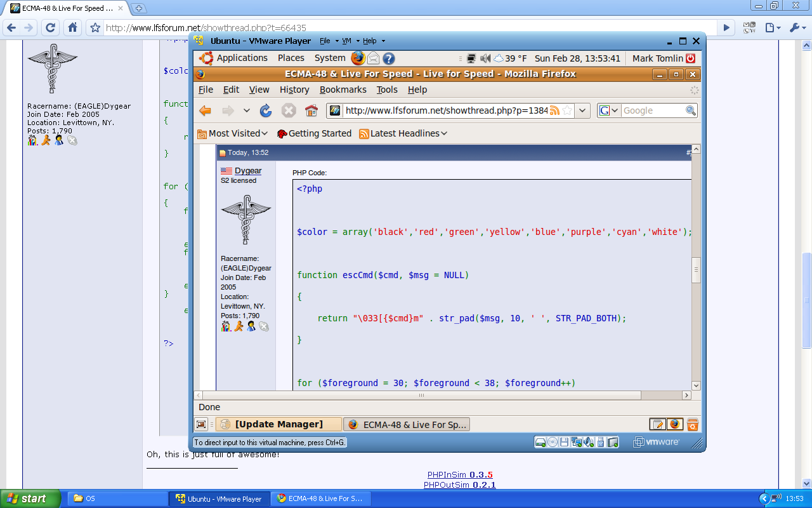Go back in Firefox with orange arrow
The image size is (812, 508).
205,110
